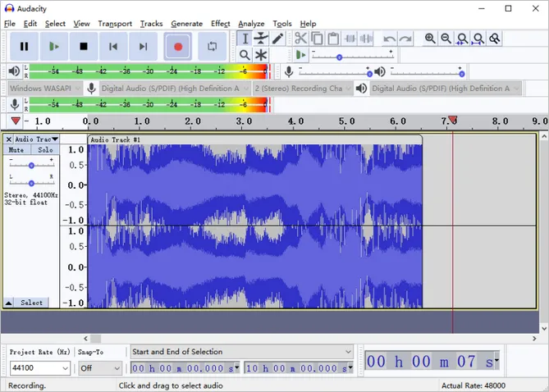Select the Envelope tool
549x392 pixels.
click(x=261, y=39)
